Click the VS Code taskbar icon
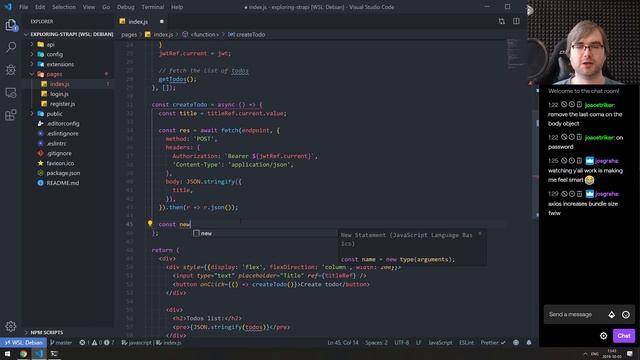Viewport: 640px width, 360px height. tap(39, 353)
